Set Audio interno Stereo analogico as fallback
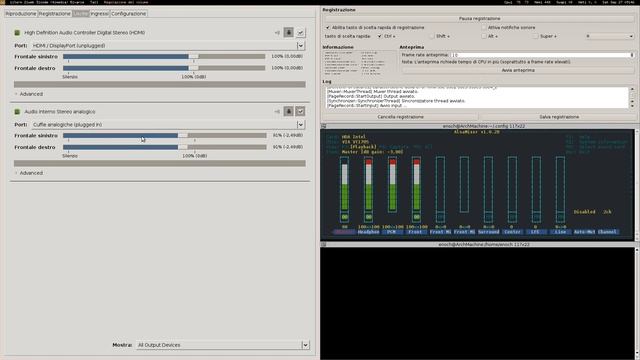This screenshot has width=640, height=360. point(300,111)
